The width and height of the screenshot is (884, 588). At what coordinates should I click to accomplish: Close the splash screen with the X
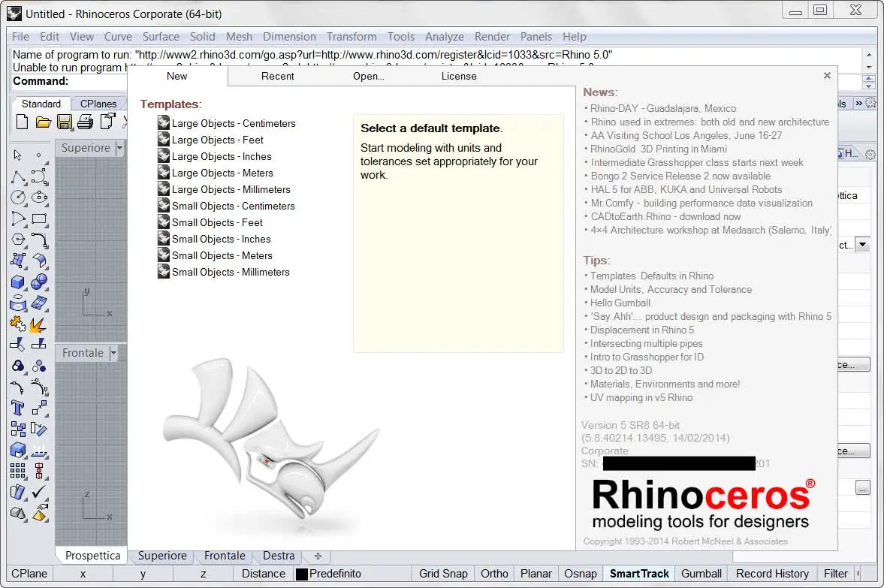827,76
